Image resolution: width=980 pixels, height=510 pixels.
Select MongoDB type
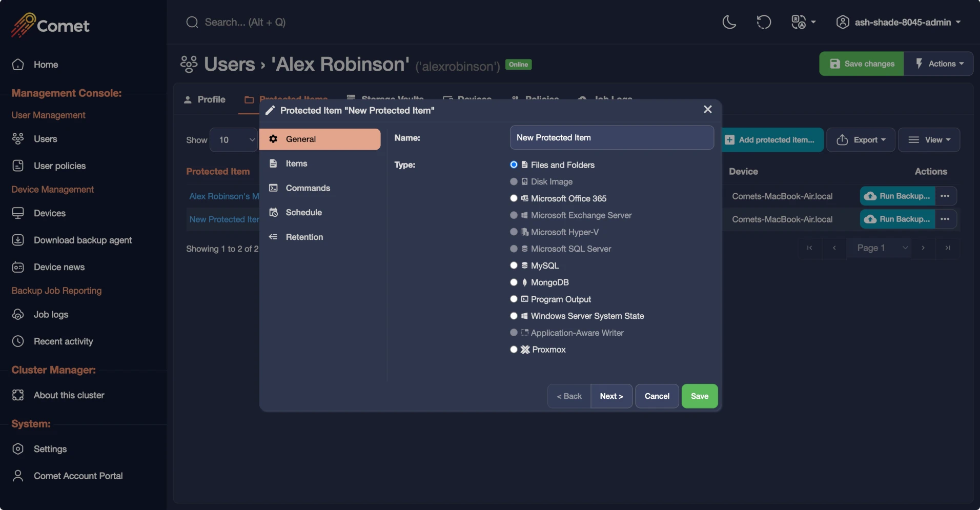click(x=514, y=282)
